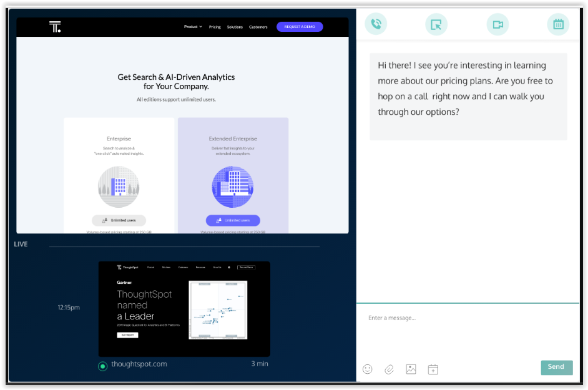Viewport: 588px width, 390px height.
Task: Add a meeting invite from message toolbar
Action: [433, 369]
